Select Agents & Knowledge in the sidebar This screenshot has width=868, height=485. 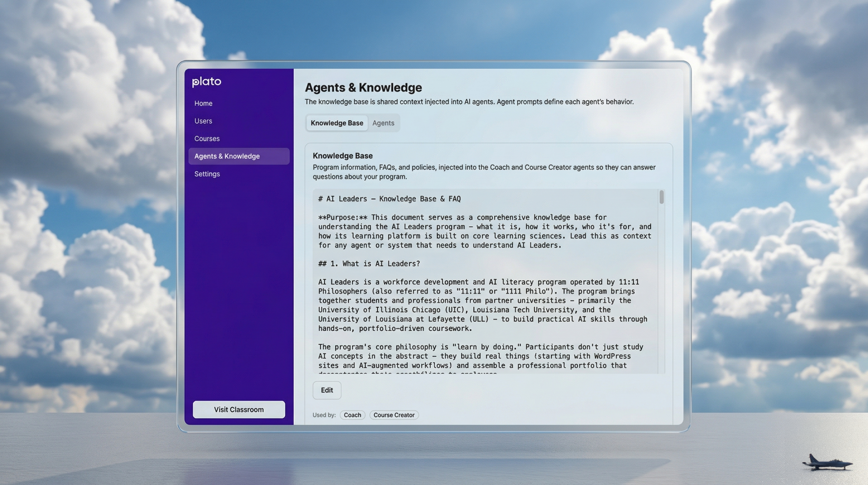pos(227,156)
